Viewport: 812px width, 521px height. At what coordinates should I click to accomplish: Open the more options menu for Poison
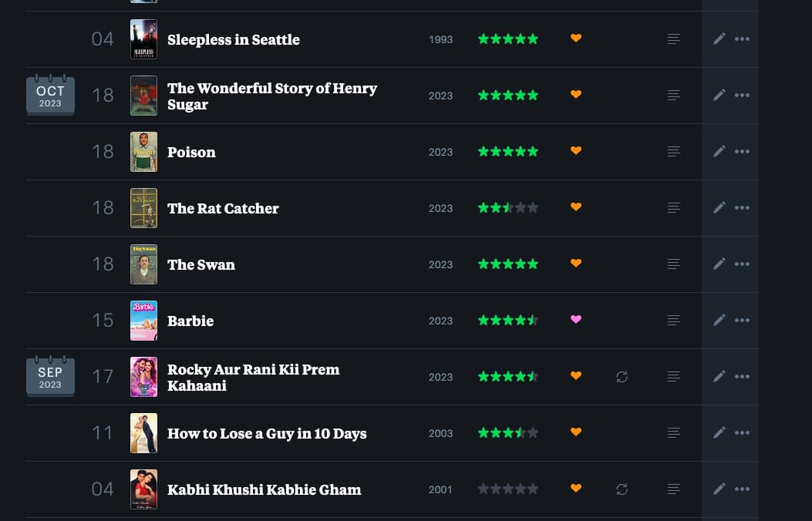point(742,151)
